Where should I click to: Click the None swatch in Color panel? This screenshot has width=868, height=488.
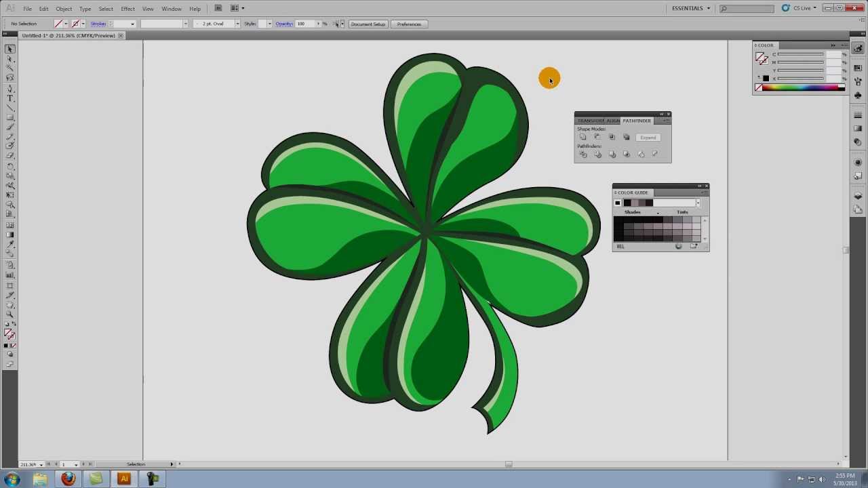click(x=758, y=88)
